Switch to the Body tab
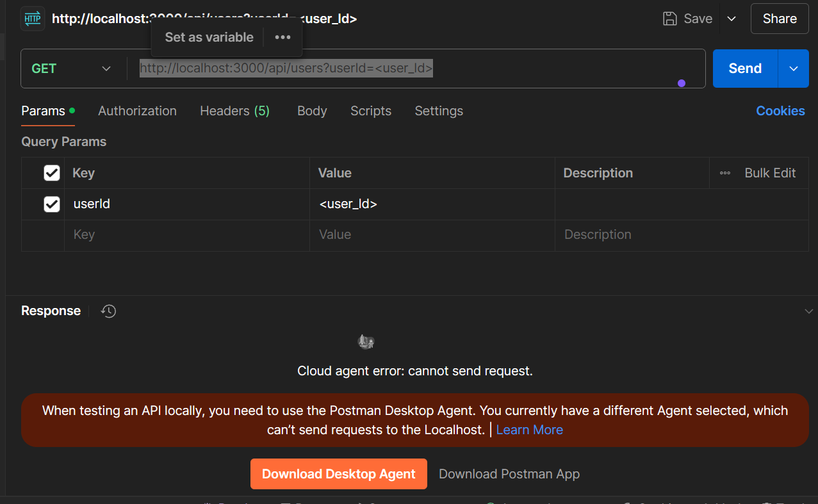The image size is (818, 504). click(x=312, y=111)
